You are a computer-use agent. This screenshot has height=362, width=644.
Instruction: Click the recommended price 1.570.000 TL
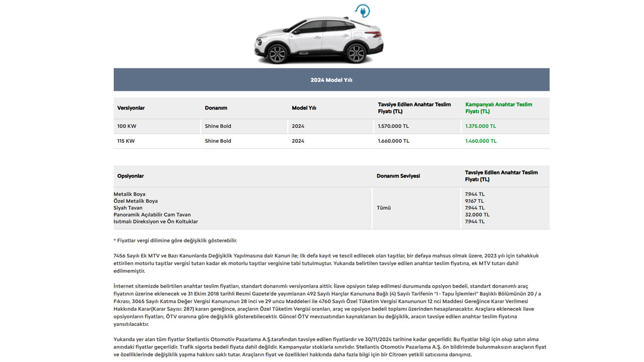coord(393,126)
